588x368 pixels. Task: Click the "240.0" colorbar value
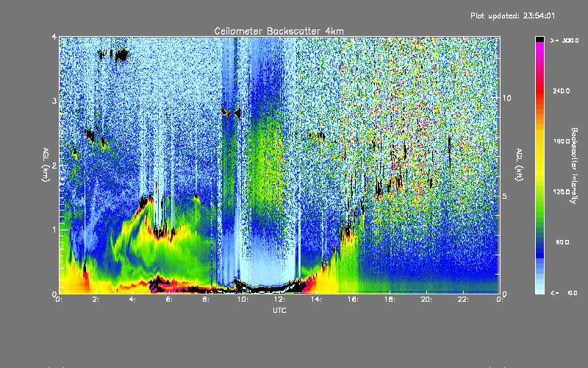click(x=562, y=91)
